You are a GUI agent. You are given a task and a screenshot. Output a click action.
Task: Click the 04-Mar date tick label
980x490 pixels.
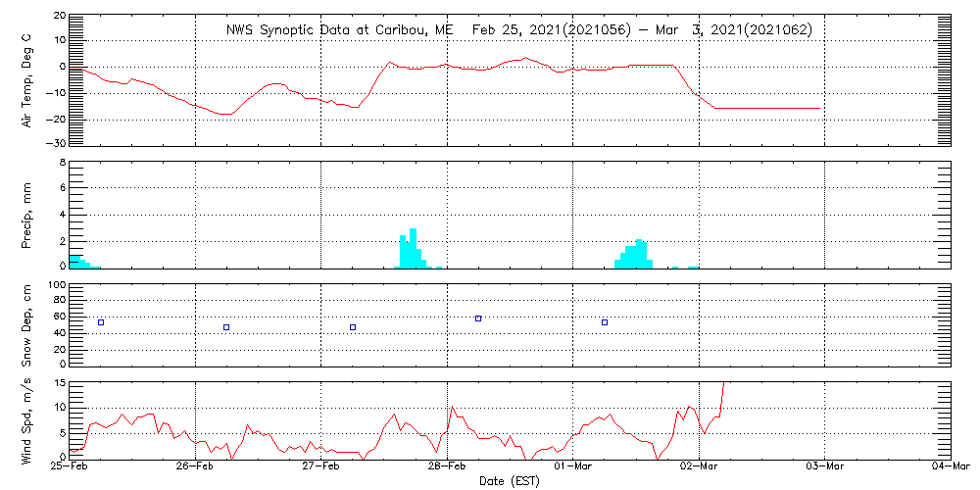click(x=949, y=468)
